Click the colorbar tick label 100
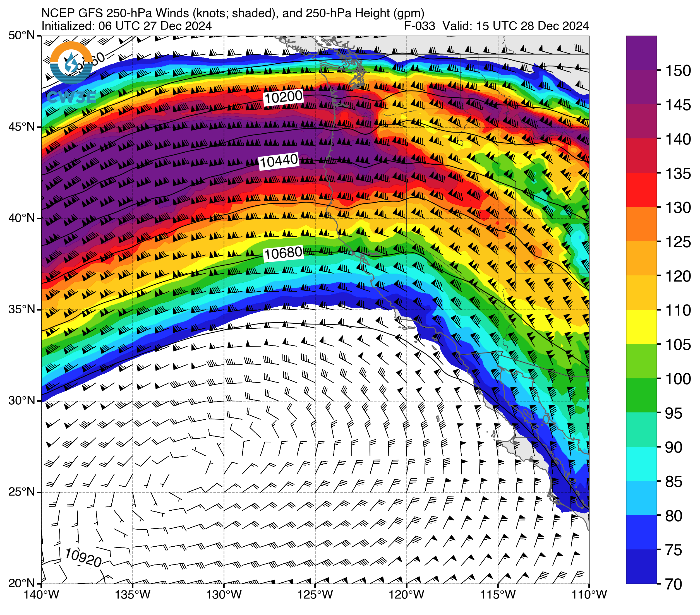The image size is (700, 615). coord(678,379)
